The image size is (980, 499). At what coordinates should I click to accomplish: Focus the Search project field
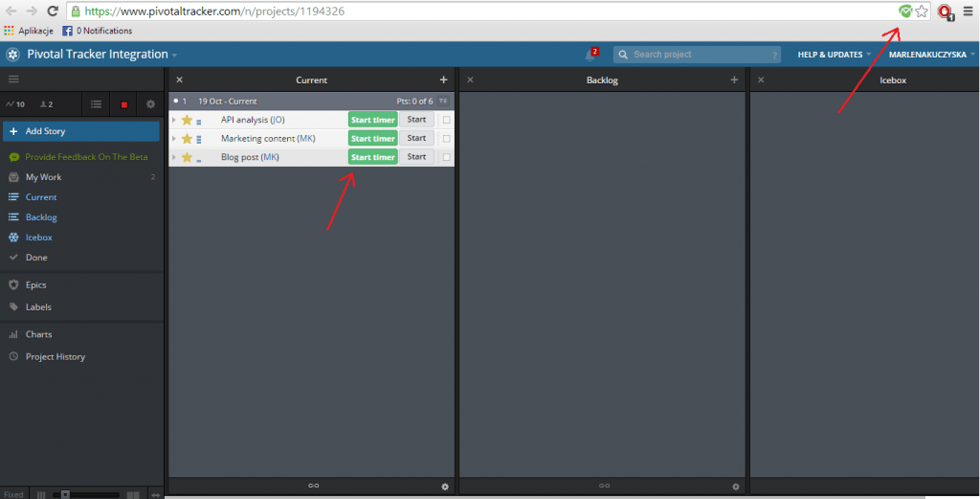point(697,55)
